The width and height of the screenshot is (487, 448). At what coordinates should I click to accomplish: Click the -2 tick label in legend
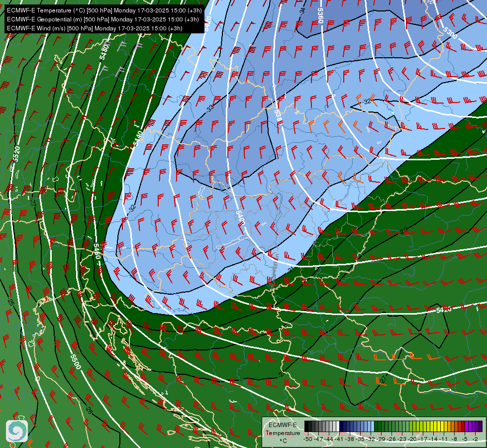pos(475,439)
